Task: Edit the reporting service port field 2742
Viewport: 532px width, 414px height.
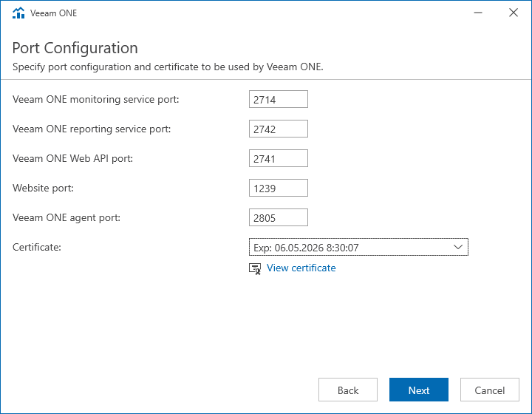Action: click(x=279, y=129)
